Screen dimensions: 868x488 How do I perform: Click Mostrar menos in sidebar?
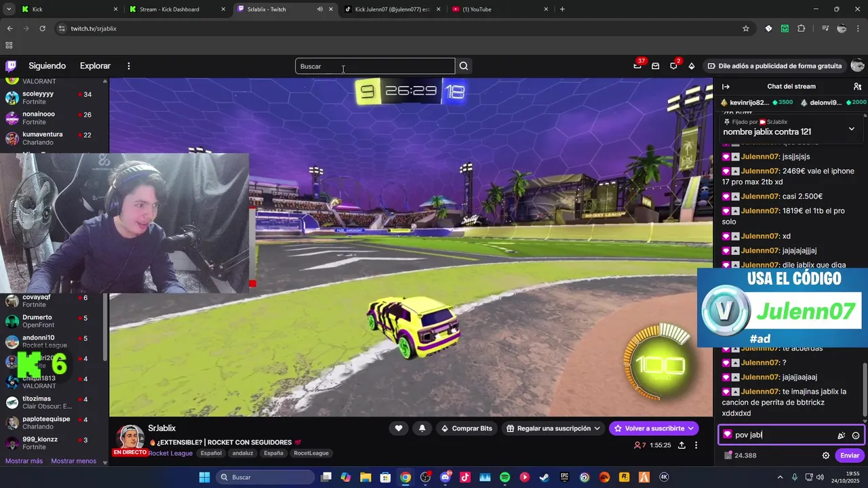click(x=74, y=461)
